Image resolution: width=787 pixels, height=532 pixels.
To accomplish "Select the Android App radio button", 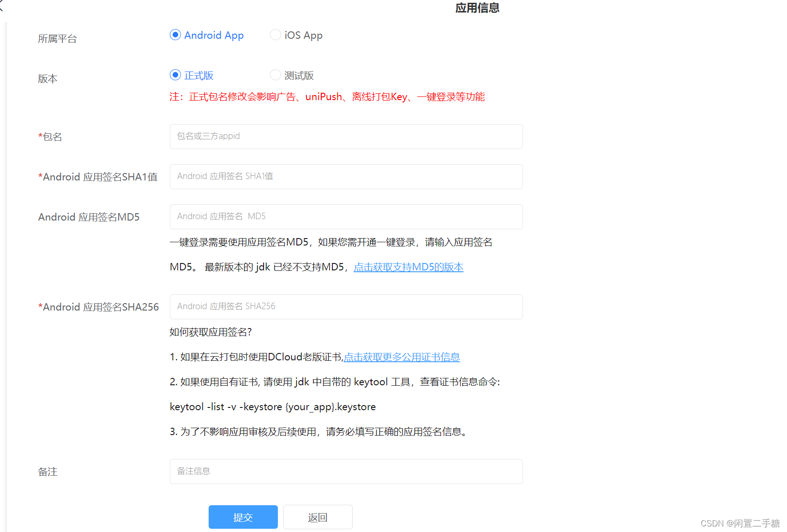I will pyautogui.click(x=175, y=35).
